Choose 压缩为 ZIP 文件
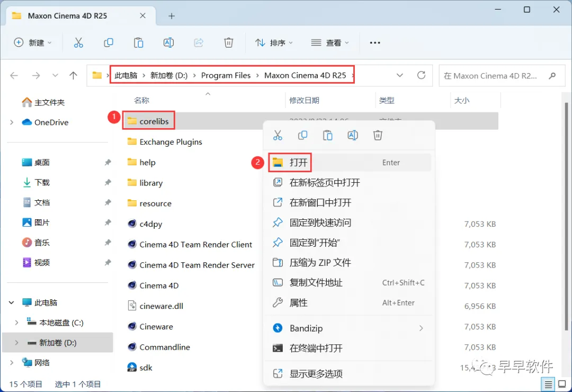Image resolution: width=572 pixels, height=392 pixels. [349, 262]
